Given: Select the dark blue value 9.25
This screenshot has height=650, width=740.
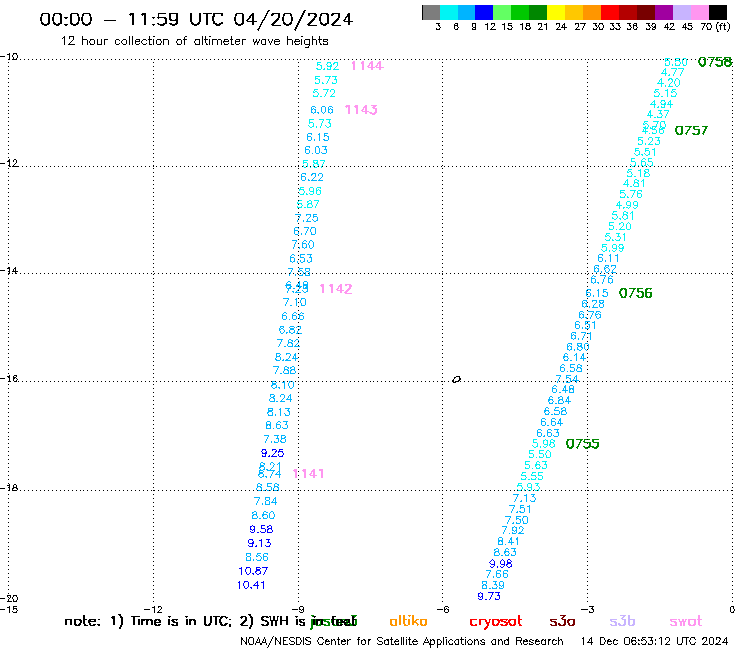Looking at the screenshot, I should (273, 453).
